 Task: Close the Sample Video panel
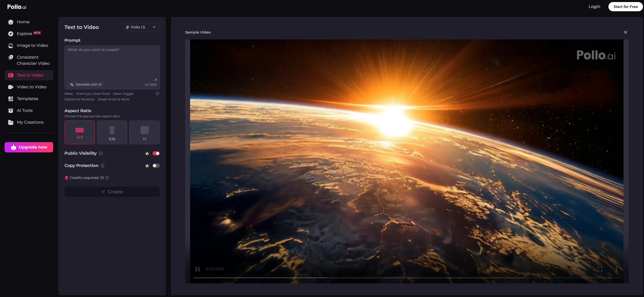(625, 32)
